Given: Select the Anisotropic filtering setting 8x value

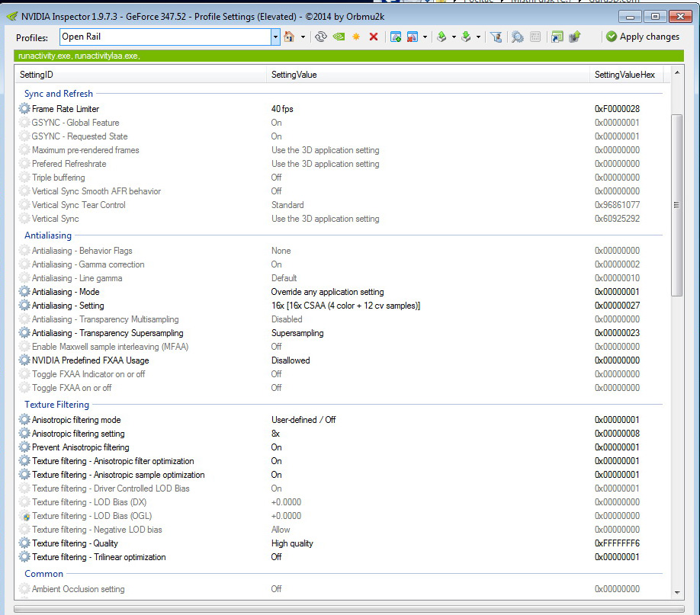Looking at the screenshot, I should pyautogui.click(x=276, y=434).
